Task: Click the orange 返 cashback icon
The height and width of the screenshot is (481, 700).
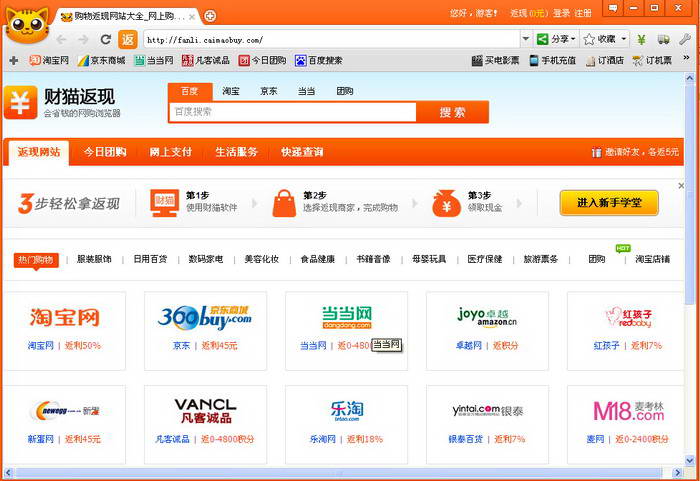Action: point(128,39)
